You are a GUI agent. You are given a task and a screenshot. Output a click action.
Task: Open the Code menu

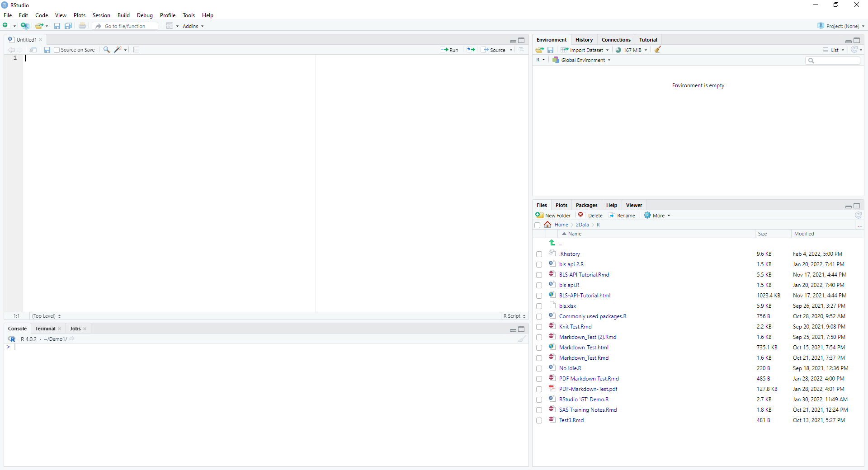pos(42,15)
